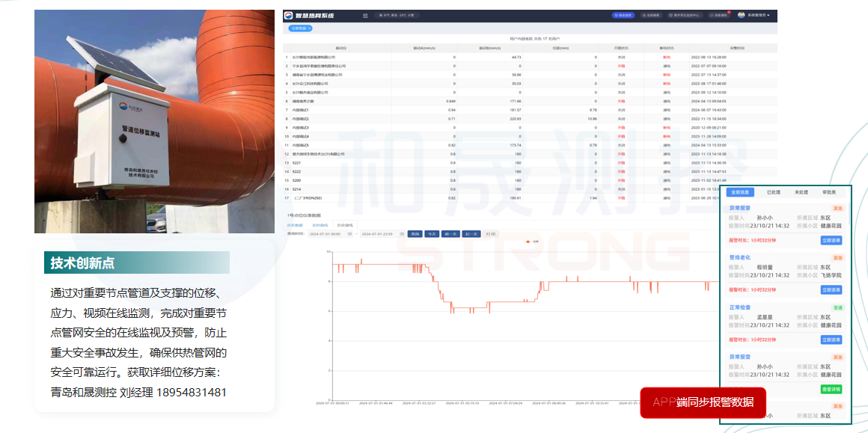
Task: Click the weather info pill in header
Action: point(397,16)
